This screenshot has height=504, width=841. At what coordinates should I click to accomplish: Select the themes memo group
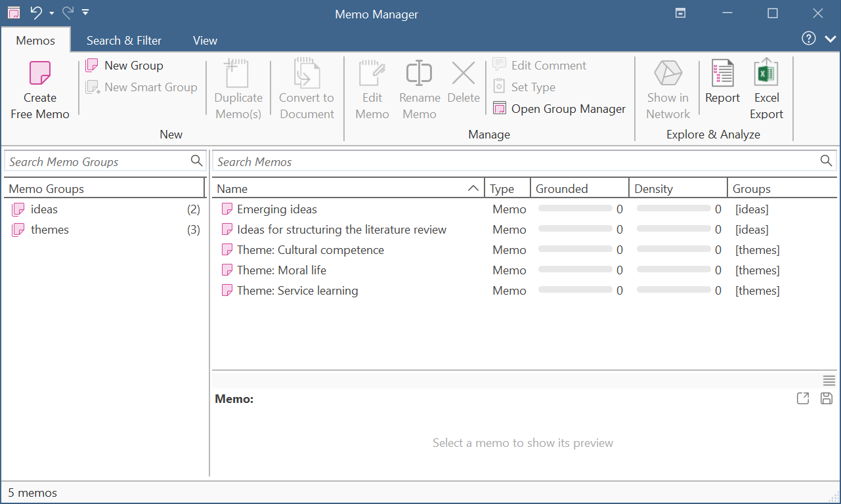tap(50, 230)
